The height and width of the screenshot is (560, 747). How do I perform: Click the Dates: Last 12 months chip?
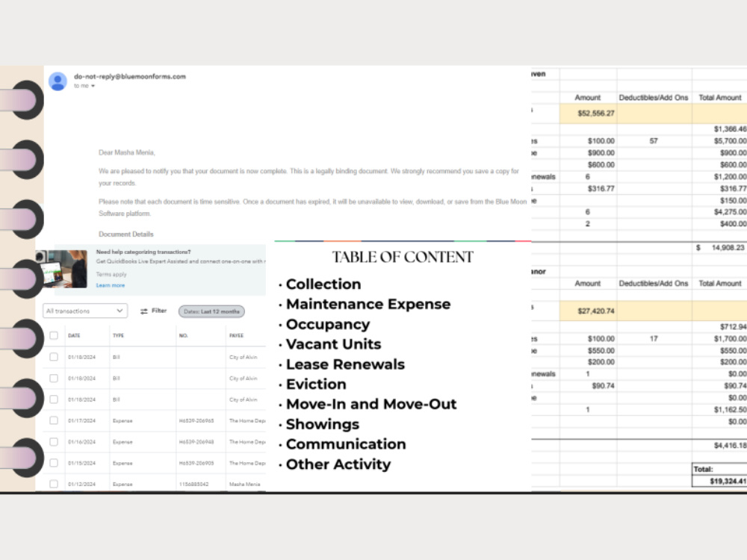click(x=211, y=311)
